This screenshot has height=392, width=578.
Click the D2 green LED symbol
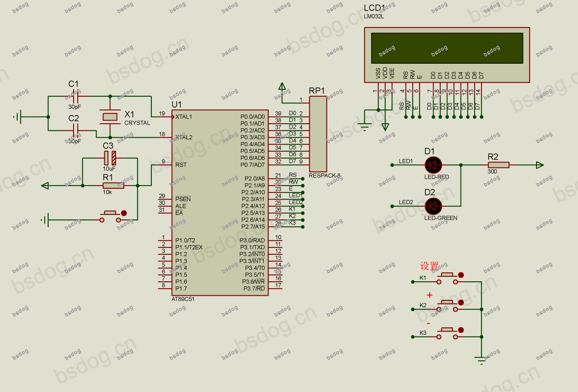coord(433,206)
